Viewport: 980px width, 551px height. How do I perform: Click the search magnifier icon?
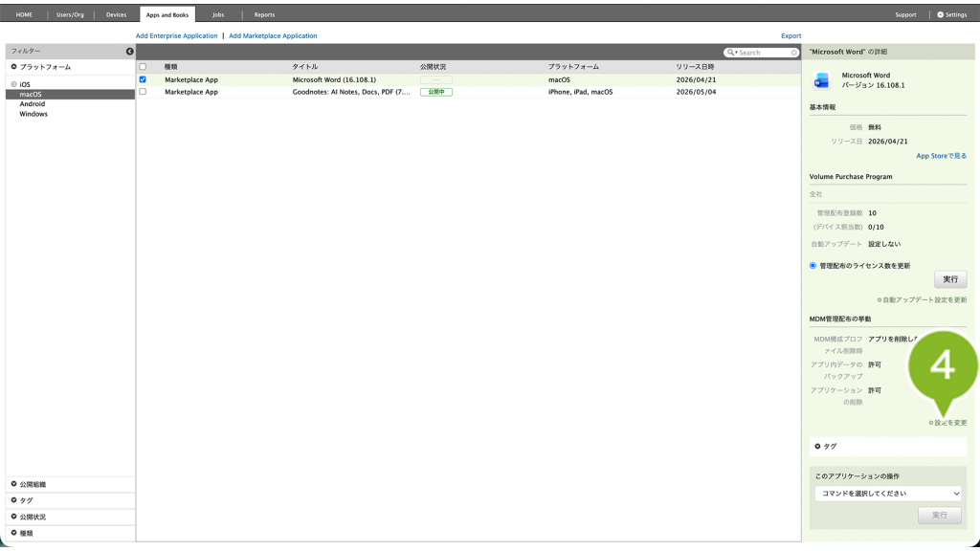(x=730, y=53)
